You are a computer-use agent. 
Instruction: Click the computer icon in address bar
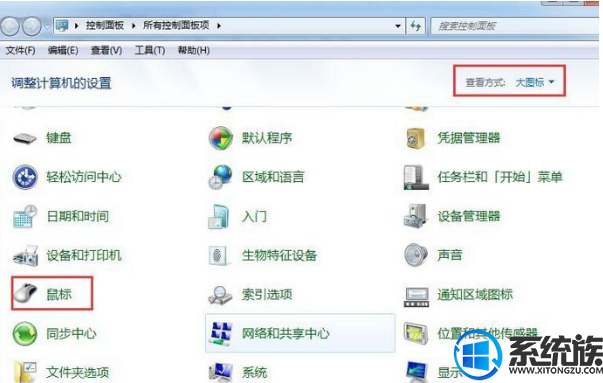tap(62, 26)
